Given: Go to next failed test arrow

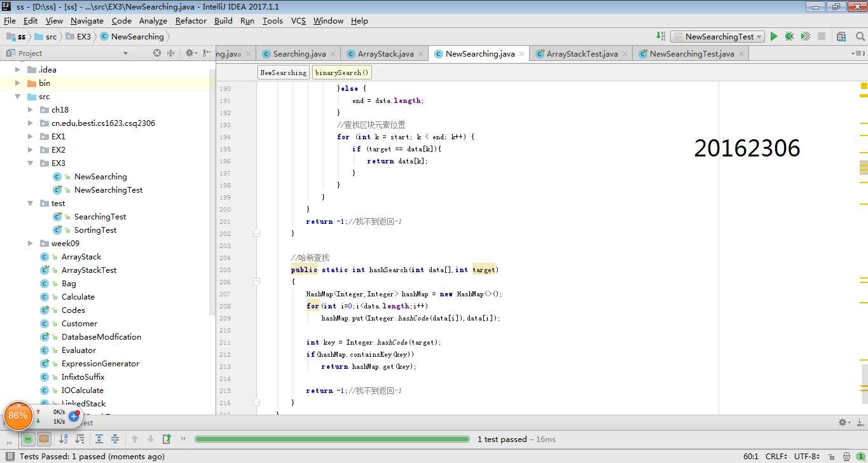Looking at the screenshot, I should pos(151,439).
